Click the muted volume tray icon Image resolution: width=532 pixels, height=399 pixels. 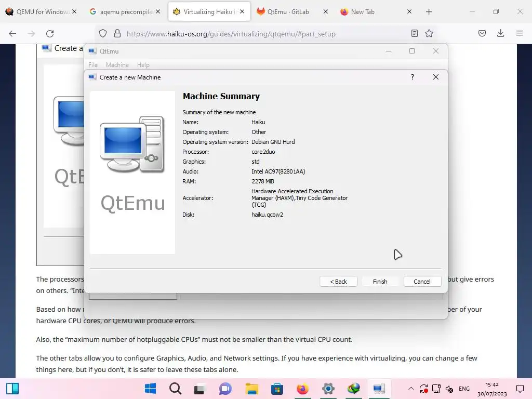click(x=449, y=389)
